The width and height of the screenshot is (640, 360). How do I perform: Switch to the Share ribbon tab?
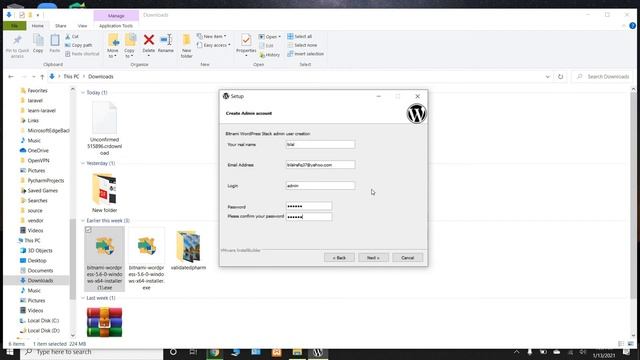(61, 26)
